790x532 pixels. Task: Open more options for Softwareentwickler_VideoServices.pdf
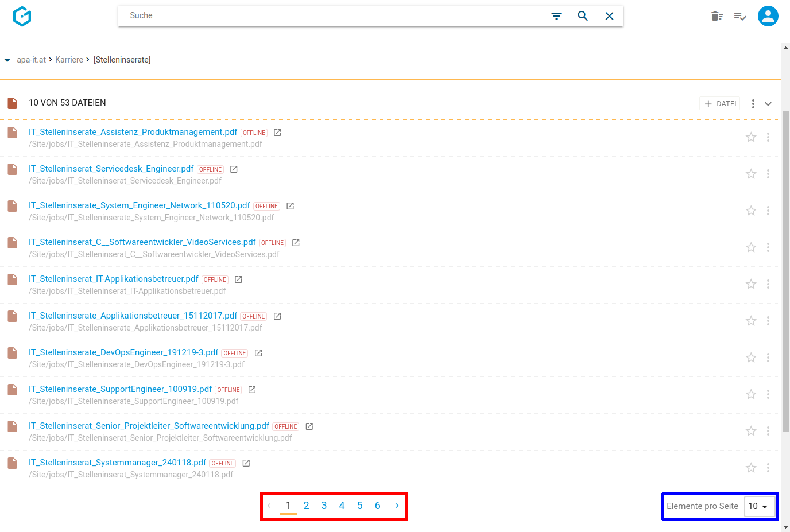tap(768, 247)
